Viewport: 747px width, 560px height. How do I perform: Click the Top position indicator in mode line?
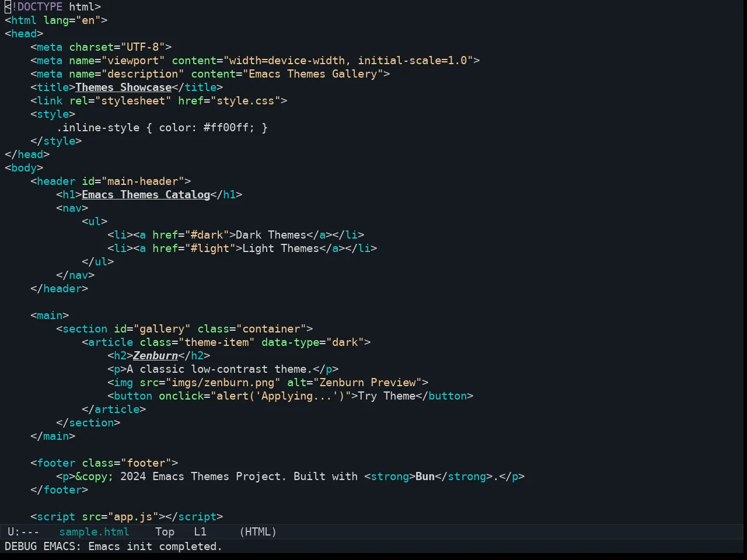click(x=165, y=532)
